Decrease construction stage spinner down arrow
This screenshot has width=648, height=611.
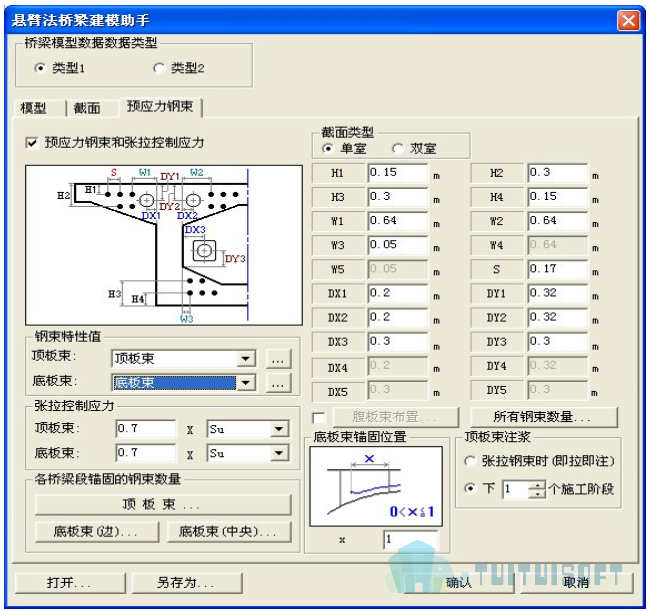pos(537,494)
